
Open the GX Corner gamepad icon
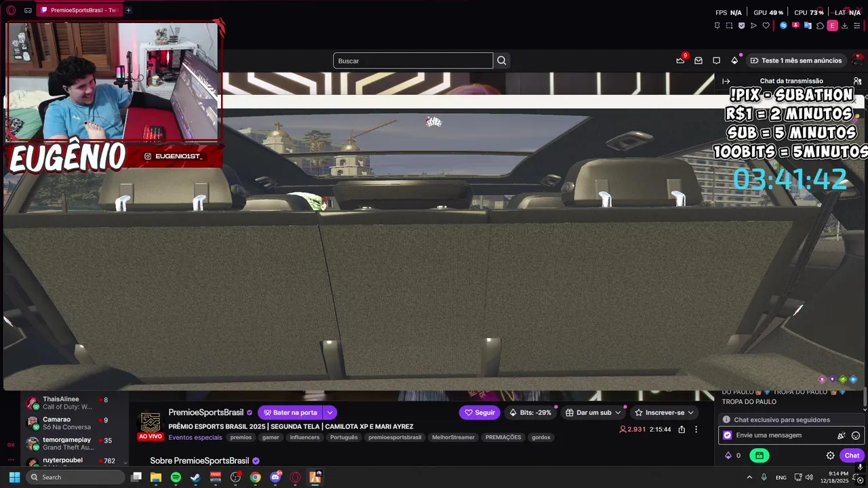pyautogui.click(x=28, y=10)
